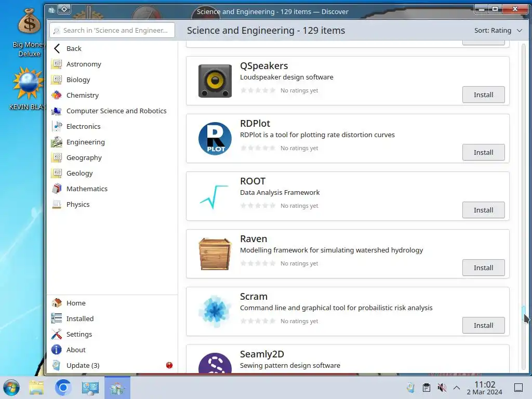Image resolution: width=532 pixels, height=399 pixels.
Task: Click the Discover window menu icon in the titlebar
Action: [x=51, y=10]
